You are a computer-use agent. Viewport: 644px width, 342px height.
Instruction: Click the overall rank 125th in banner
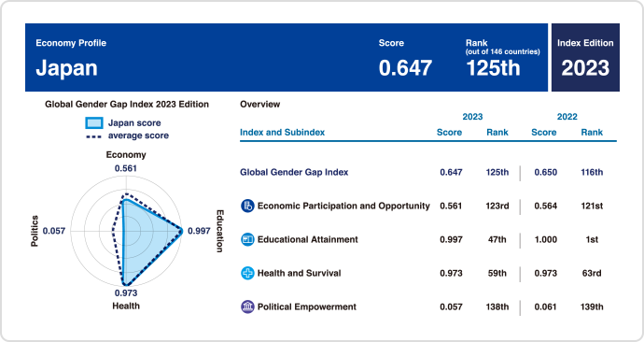(x=494, y=68)
